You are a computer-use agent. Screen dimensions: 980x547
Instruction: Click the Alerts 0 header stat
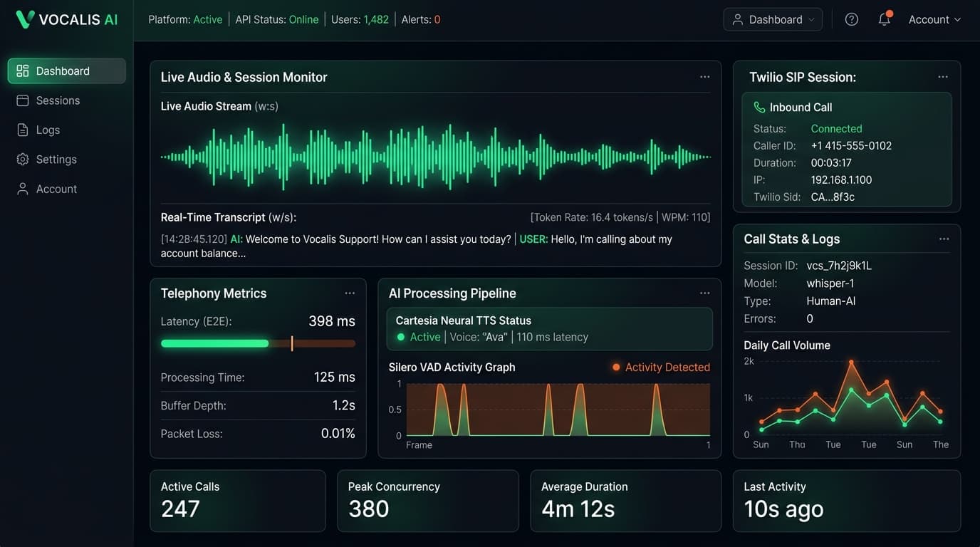pyautogui.click(x=421, y=19)
